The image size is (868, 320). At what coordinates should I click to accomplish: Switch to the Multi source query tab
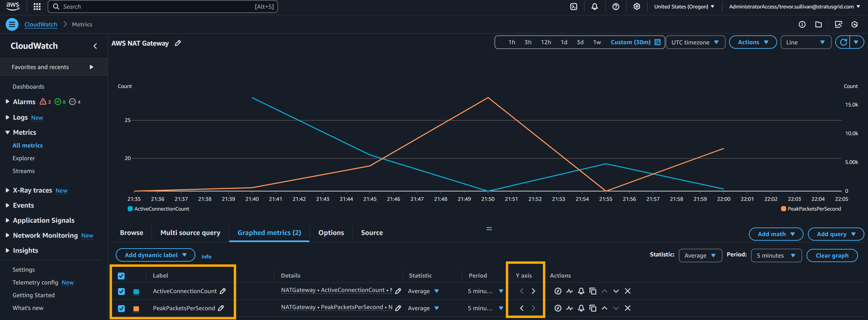[x=190, y=233]
